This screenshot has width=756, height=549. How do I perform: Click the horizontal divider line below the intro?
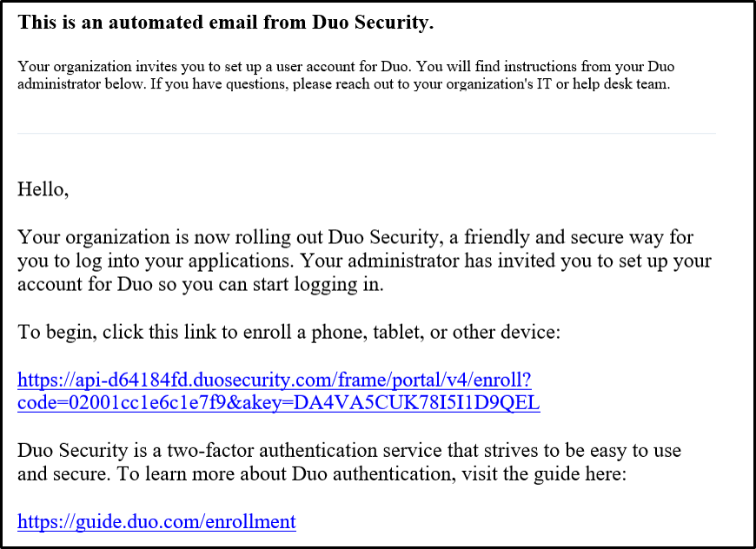367,133
